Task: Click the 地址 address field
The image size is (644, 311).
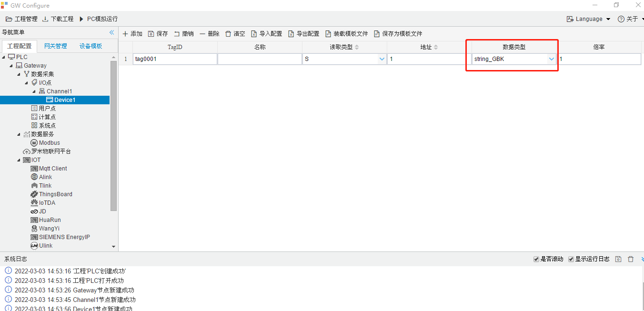Action: pyautogui.click(x=429, y=59)
